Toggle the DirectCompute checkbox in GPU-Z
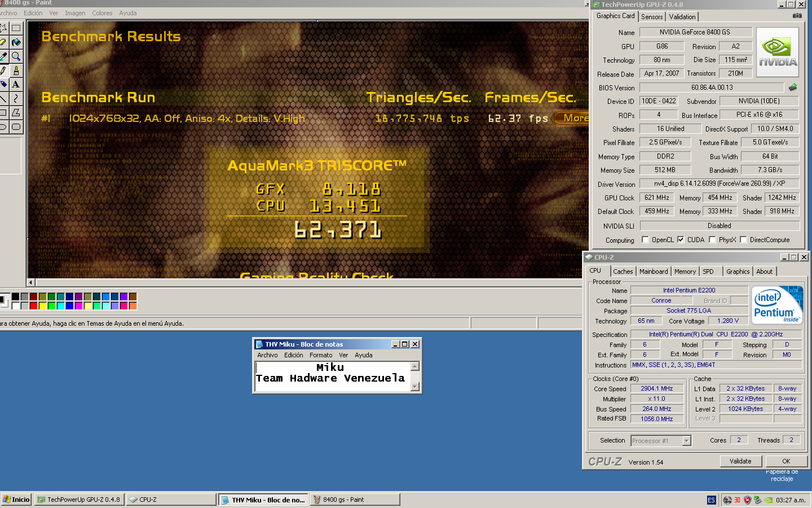The width and height of the screenshot is (812, 508). click(743, 240)
